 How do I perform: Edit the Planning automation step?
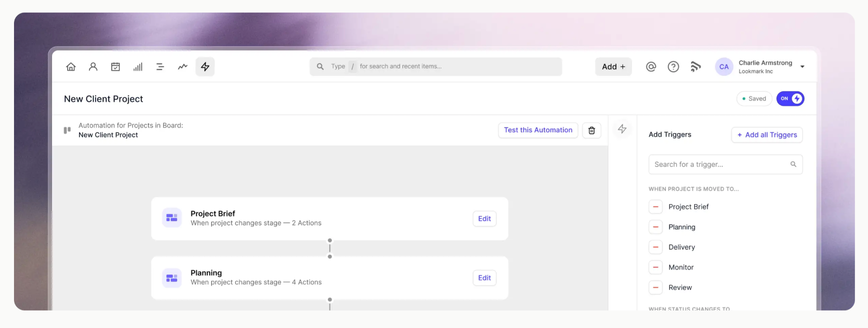tap(485, 278)
